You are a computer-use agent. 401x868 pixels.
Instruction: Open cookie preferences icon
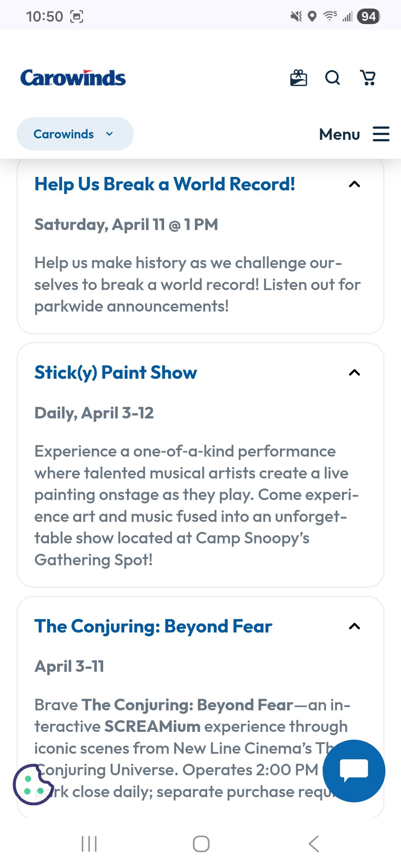(x=33, y=784)
